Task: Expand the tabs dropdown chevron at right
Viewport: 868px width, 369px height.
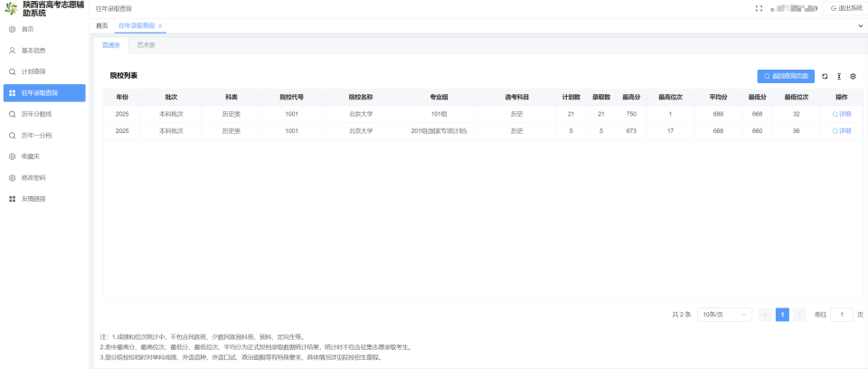Action: point(861,26)
